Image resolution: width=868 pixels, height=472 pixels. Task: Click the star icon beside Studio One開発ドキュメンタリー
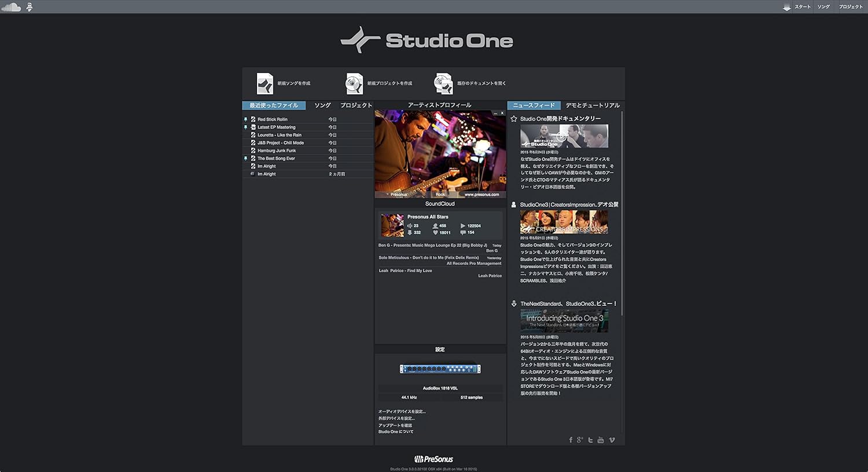514,119
